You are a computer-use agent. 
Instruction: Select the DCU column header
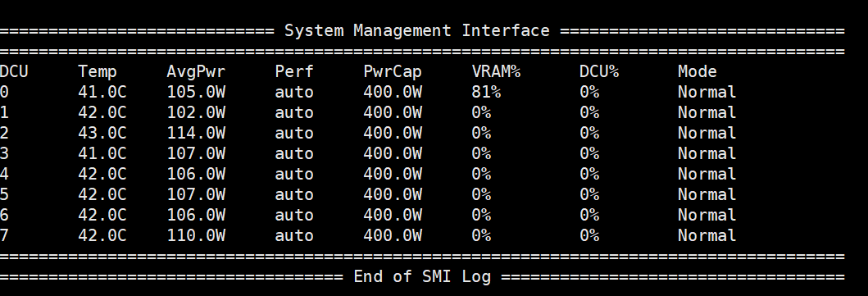(13, 71)
